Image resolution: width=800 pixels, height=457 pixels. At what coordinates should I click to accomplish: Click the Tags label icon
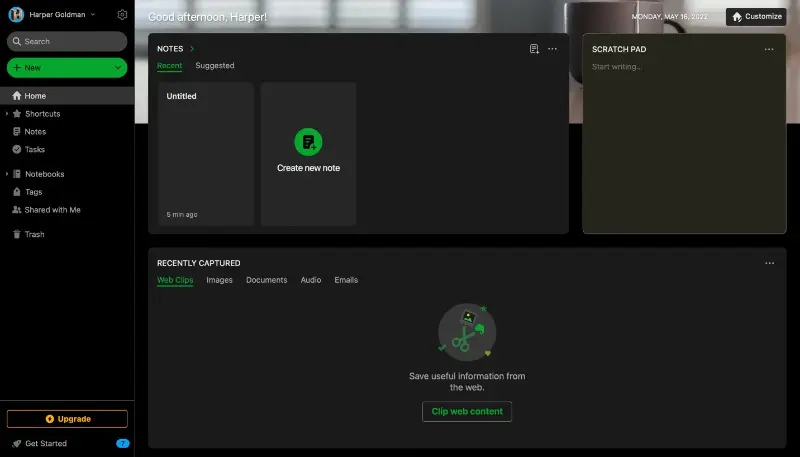(17, 192)
